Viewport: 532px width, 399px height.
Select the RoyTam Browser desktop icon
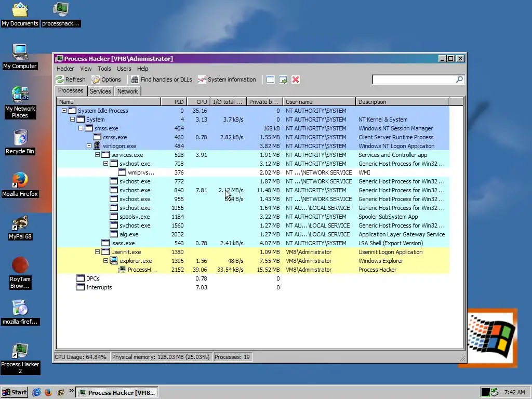(x=20, y=273)
